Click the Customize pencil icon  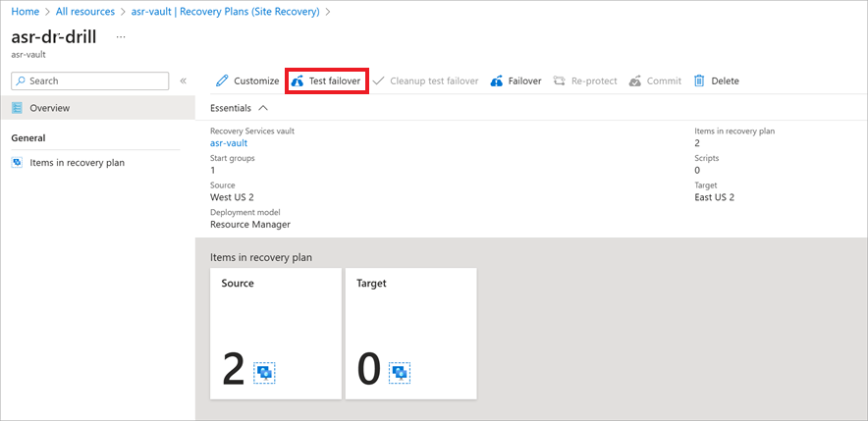pos(222,80)
